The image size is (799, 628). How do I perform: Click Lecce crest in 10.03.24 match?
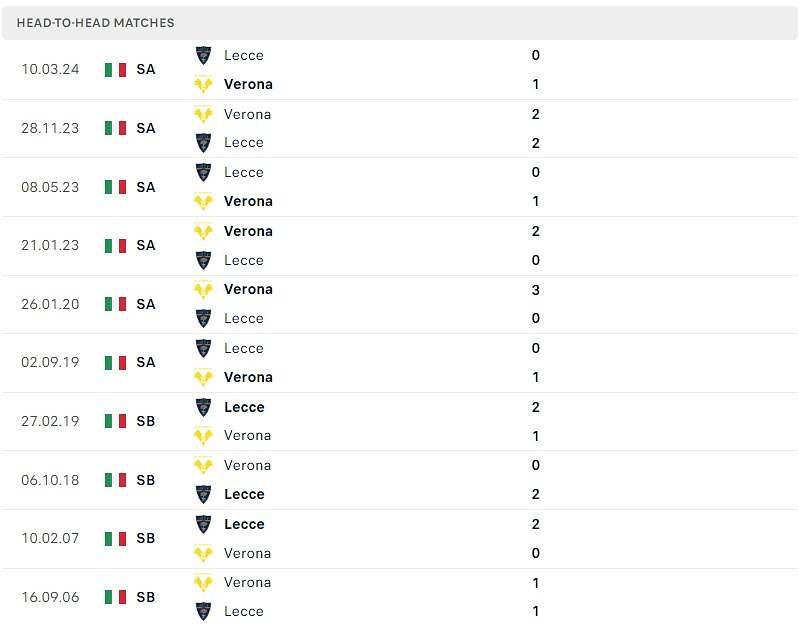click(x=203, y=55)
